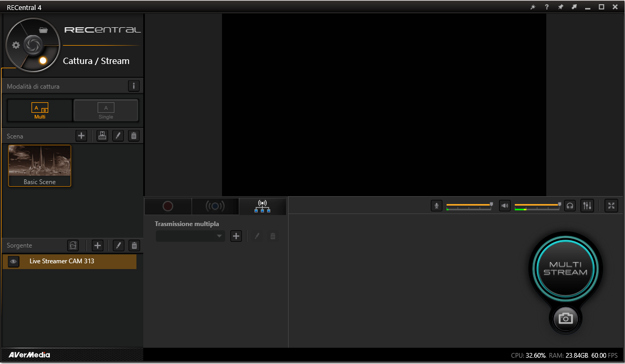Switch to Multi capture mode

click(40, 110)
